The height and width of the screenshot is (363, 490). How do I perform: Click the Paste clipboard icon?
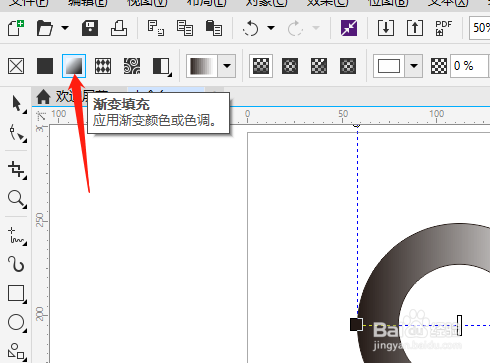(x=214, y=28)
